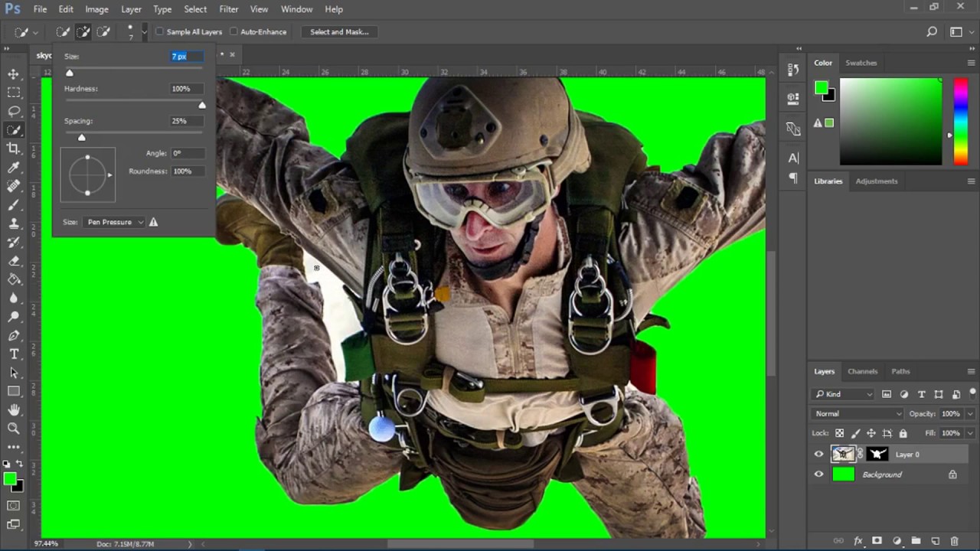This screenshot has width=980, height=551.
Task: Switch to the Paths tab
Action: tap(900, 371)
